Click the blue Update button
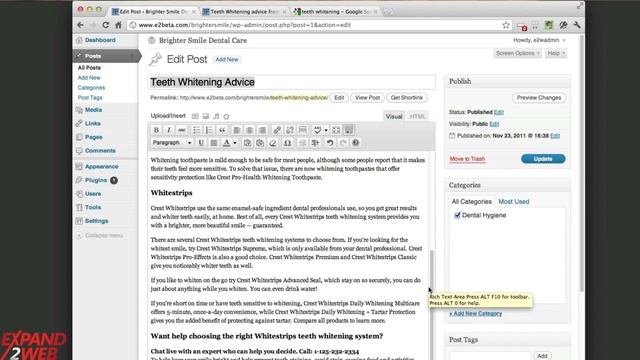640x360 pixels. coord(543,159)
